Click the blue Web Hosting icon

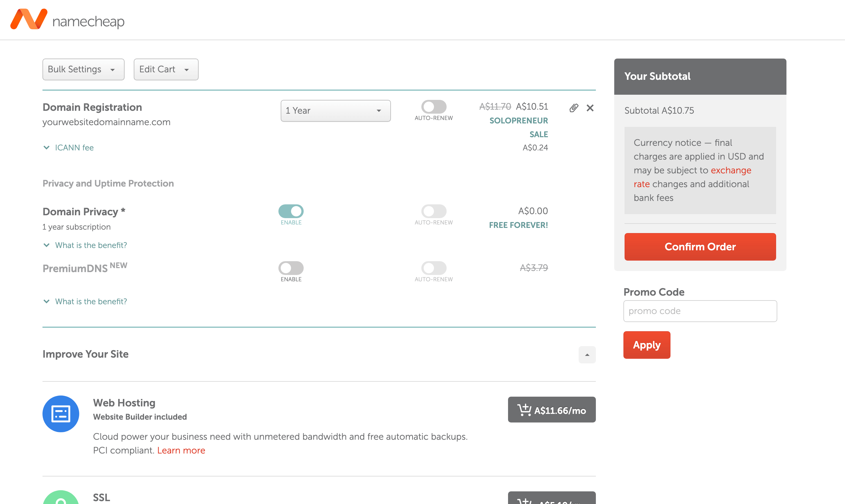(61, 414)
